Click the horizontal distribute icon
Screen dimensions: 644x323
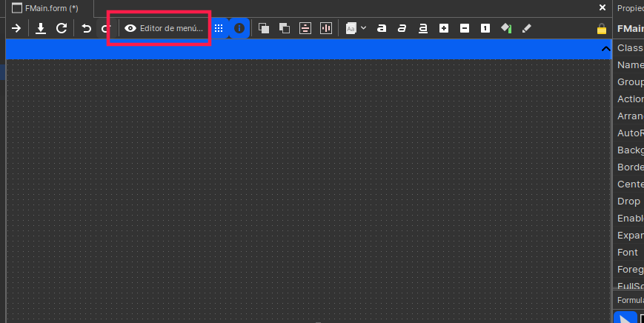click(325, 28)
